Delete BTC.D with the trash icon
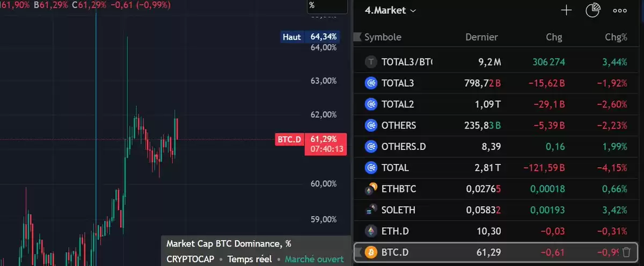Image resolution: width=644 pixels, height=266 pixels. coord(626,252)
